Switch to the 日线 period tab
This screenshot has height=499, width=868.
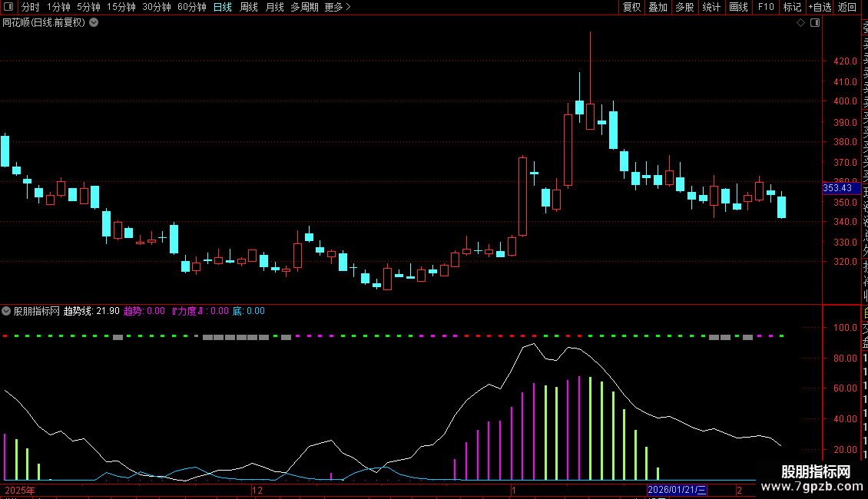pyautogui.click(x=223, y=7)
